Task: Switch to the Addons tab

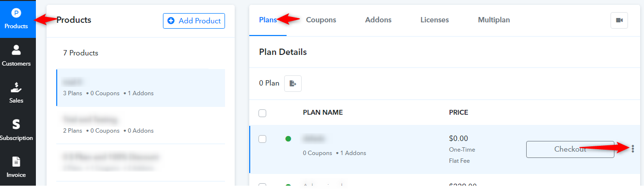Action: pos(378,20)
